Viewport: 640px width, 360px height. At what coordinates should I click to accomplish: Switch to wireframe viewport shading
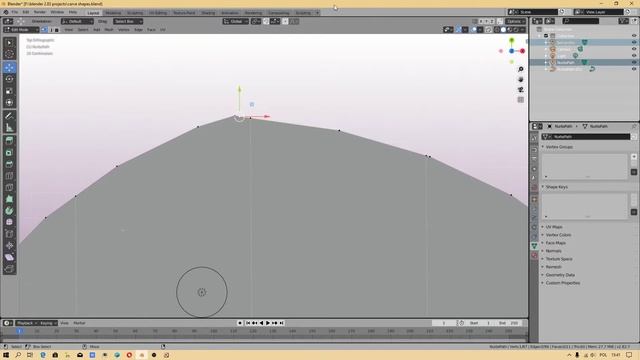tap(497, 30)
